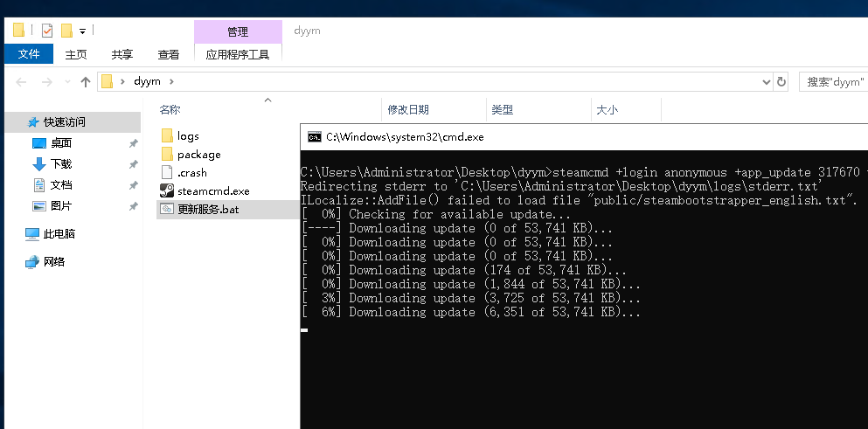Select the package folder icon
The image size is (868, 429).
(167, 155)
